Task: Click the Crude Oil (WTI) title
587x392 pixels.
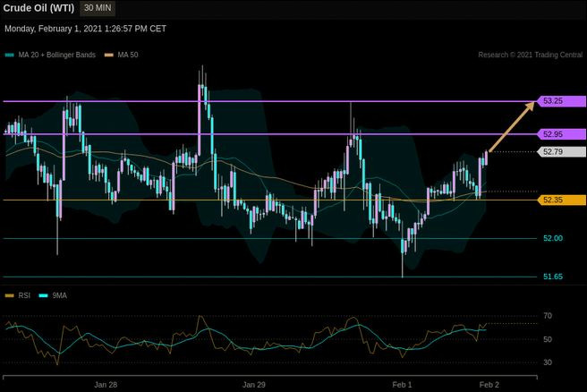Action: coord(38,8)
